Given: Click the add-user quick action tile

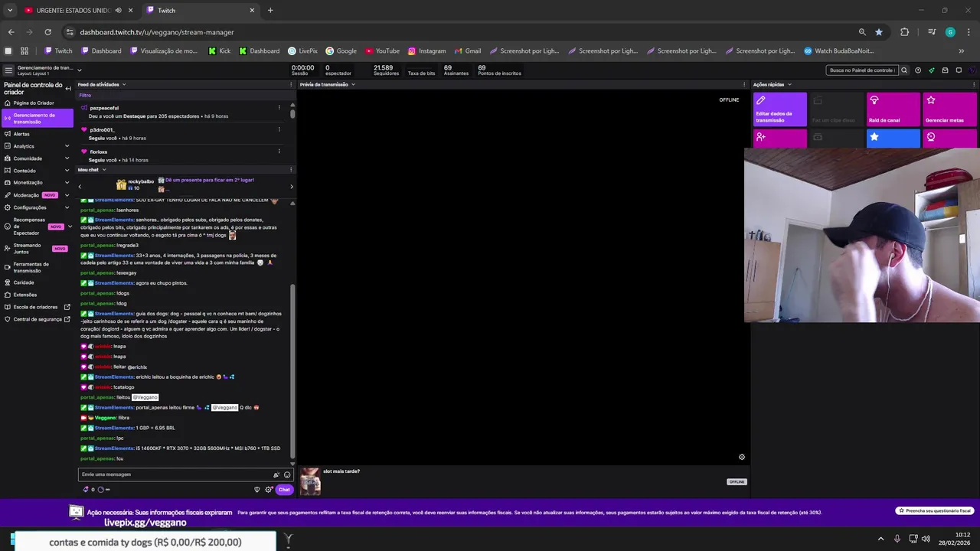Looking at the screenshot, I should tap(780, 139).
